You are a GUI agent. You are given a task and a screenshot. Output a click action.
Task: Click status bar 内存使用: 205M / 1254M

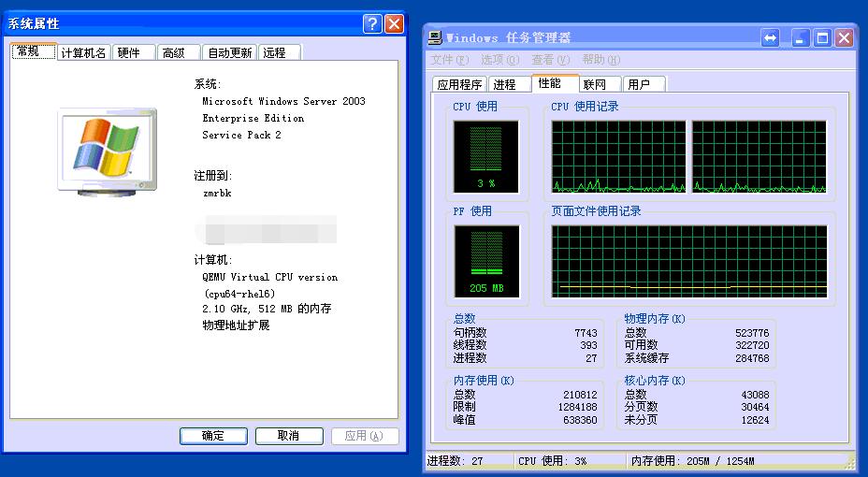[692, 461]
